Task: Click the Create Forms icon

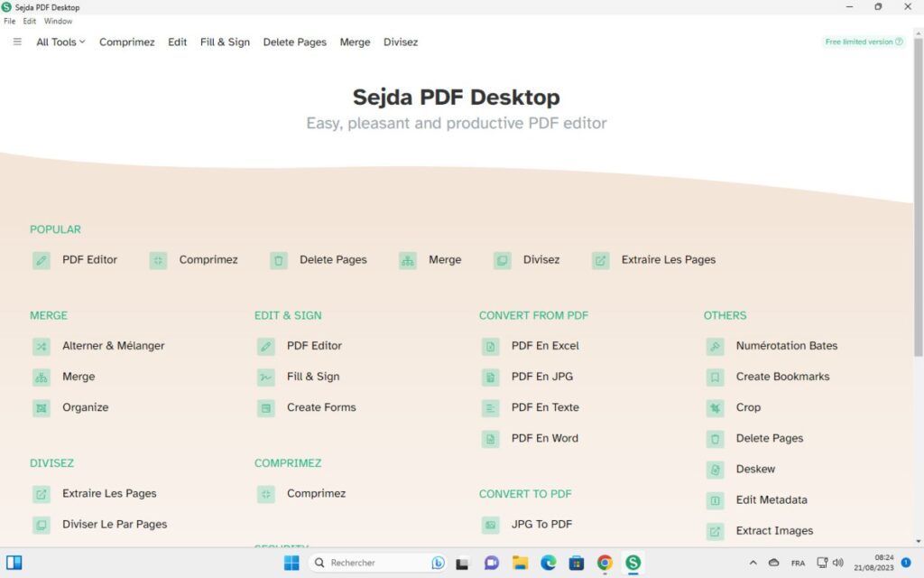Action: pos(266,407)
